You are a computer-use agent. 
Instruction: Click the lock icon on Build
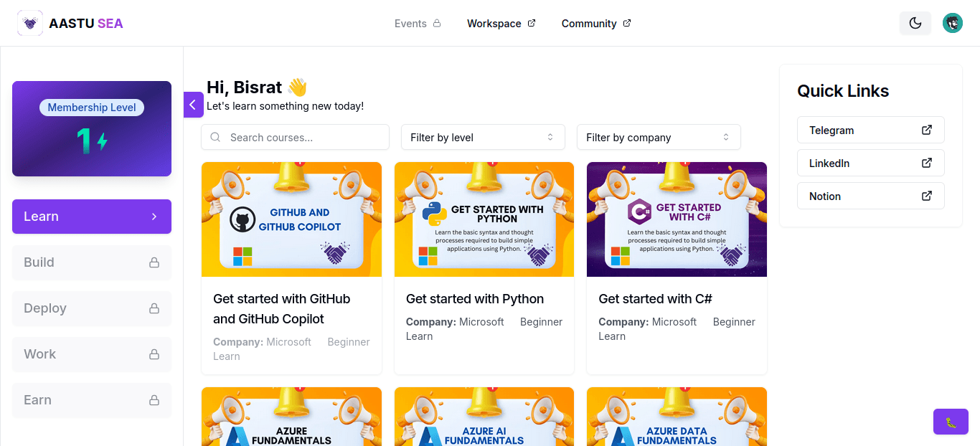click(x=154, y=262)
